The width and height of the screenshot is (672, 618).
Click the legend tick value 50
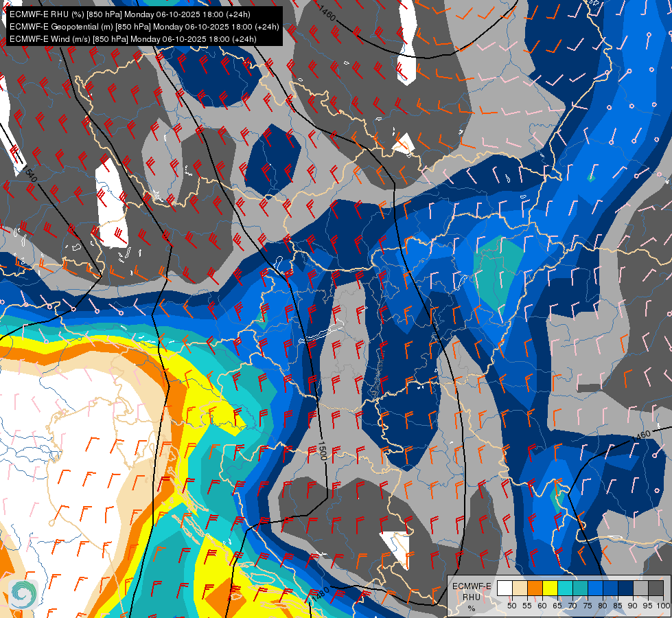coord(511,606)
